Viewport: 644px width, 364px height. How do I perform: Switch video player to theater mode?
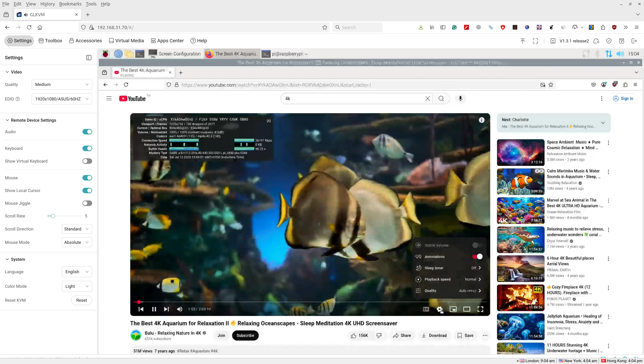466,309
